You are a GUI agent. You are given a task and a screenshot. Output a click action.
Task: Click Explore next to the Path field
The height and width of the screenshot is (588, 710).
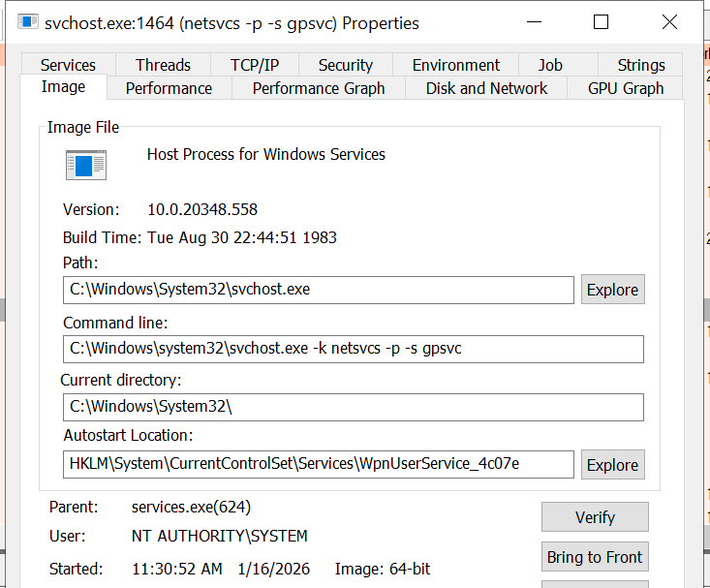(612, 290)
